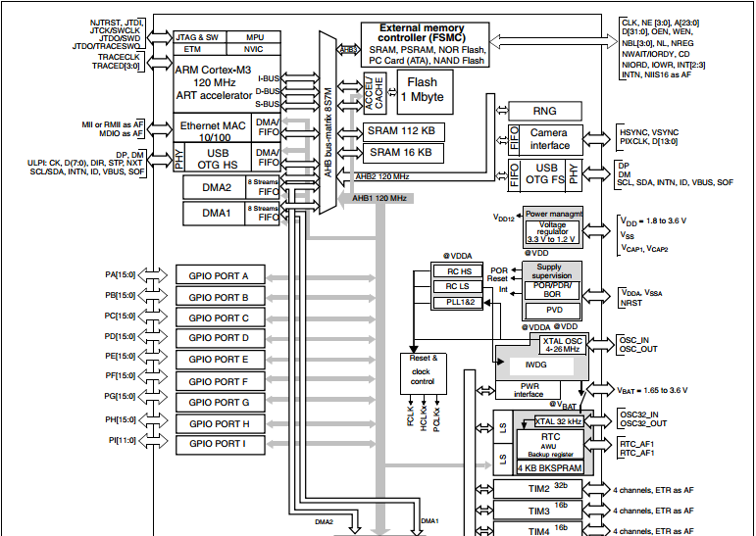Select the GPIO PORT I block

(x=221, y=445)
